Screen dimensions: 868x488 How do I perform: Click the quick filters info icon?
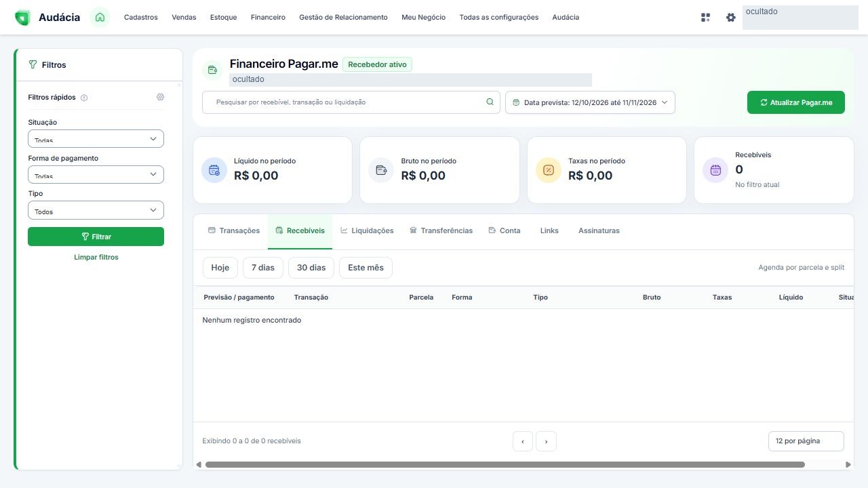(84, 98)
